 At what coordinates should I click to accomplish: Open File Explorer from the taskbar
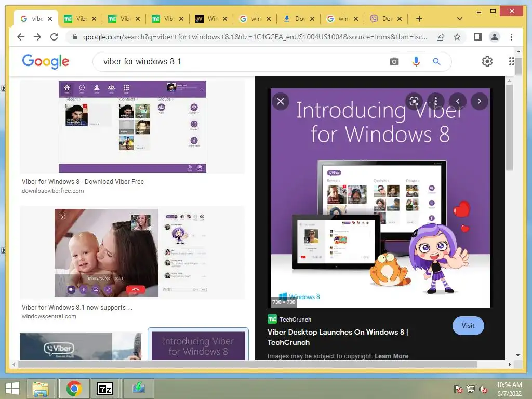pyautogui.click(x=41, y=389)
